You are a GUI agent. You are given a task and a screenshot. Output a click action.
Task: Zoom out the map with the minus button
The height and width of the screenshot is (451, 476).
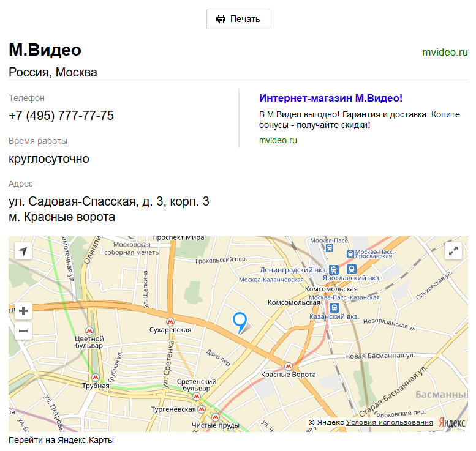pos(23,331)
